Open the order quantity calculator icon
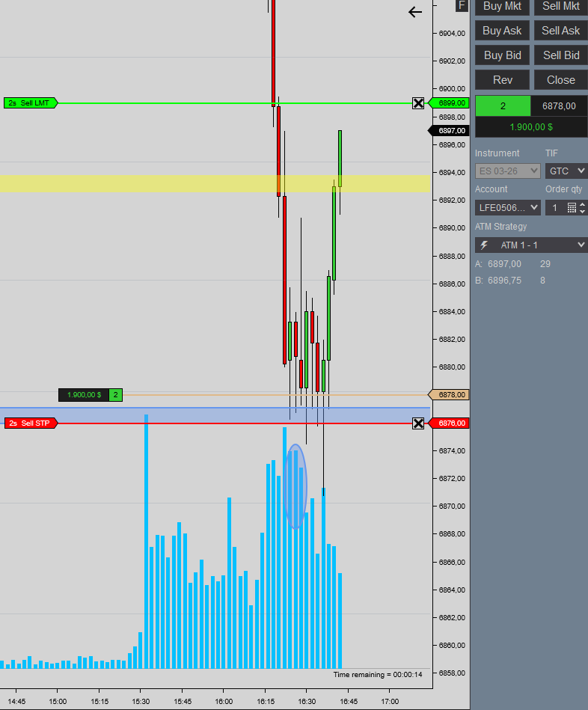The width and height of the screenshot is (588, 710). click(x=572, y=208)
